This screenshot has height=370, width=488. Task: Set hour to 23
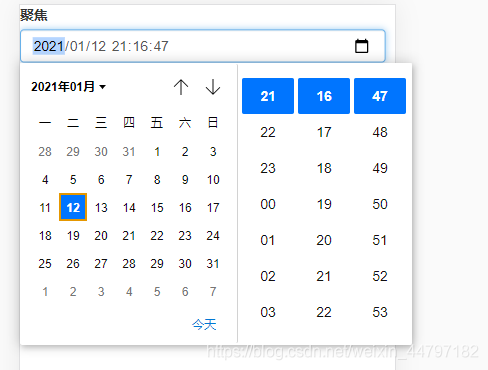click(268, 168)
